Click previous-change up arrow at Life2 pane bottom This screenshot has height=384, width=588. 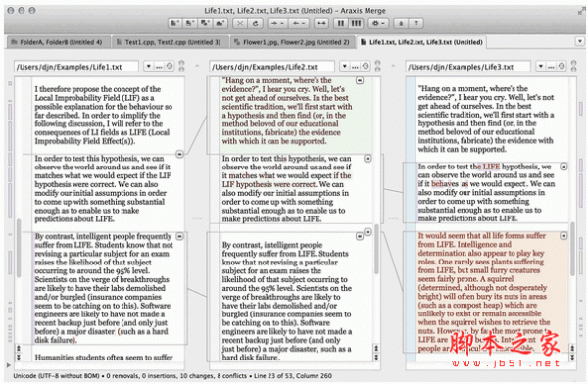(376, 348)
